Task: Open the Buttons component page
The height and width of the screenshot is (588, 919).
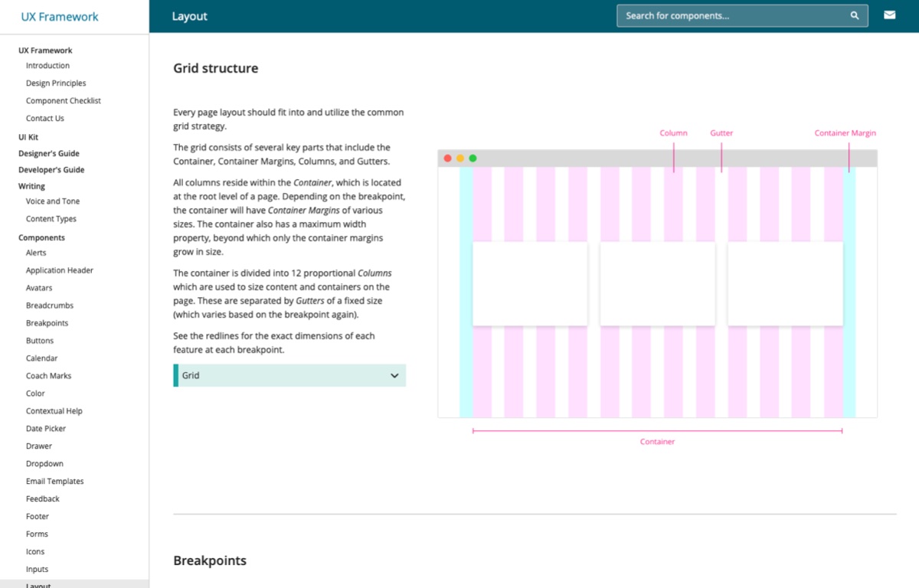Action: point(40,341)
